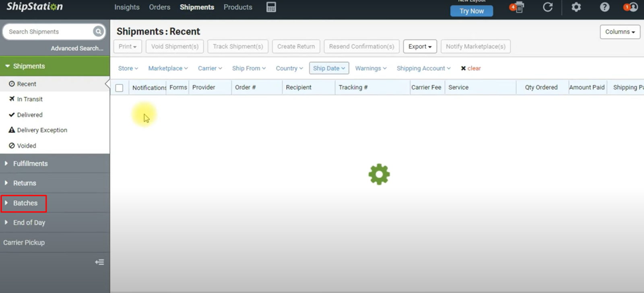Select Delivered shipments
644x293 pixels.
55,115
